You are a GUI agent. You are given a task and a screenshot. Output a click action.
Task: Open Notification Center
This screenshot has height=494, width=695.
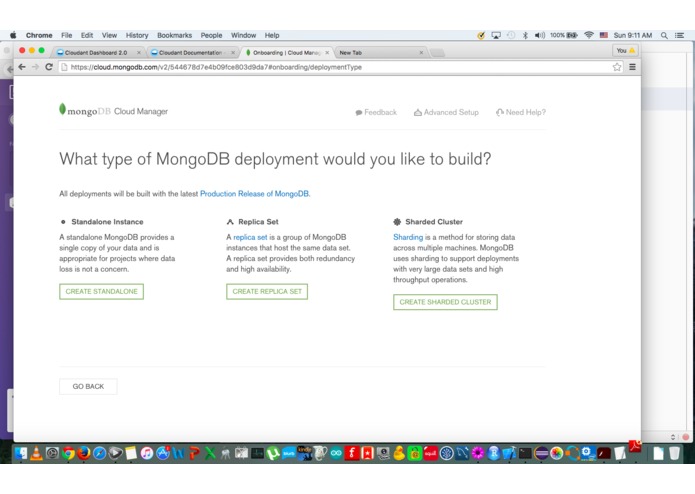679,35
